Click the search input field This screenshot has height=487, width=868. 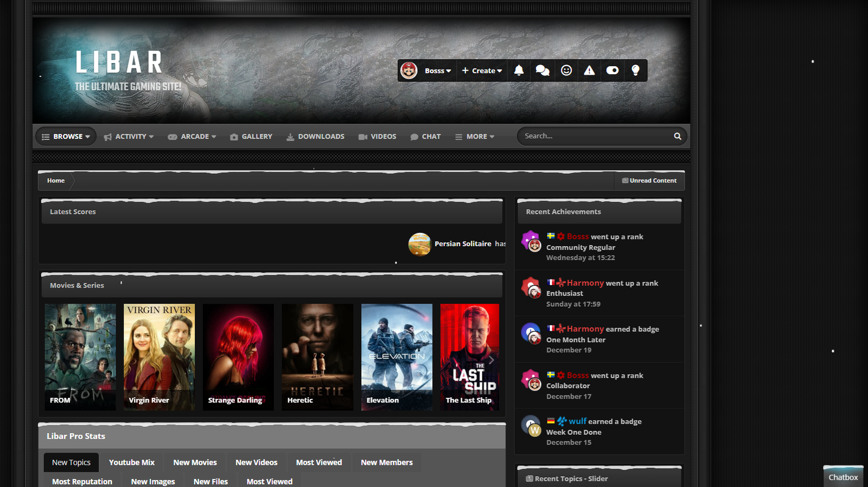[596, 136]
